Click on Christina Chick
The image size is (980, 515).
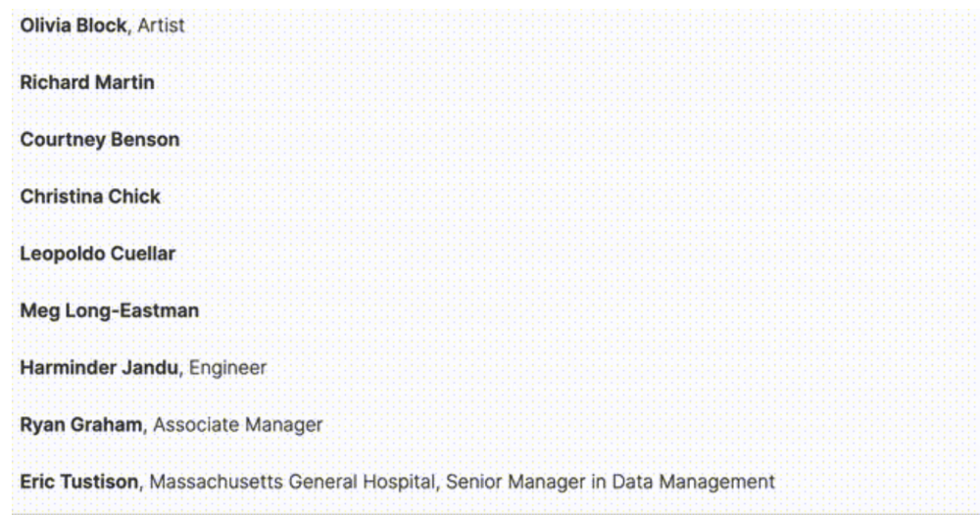coord(90,197)
